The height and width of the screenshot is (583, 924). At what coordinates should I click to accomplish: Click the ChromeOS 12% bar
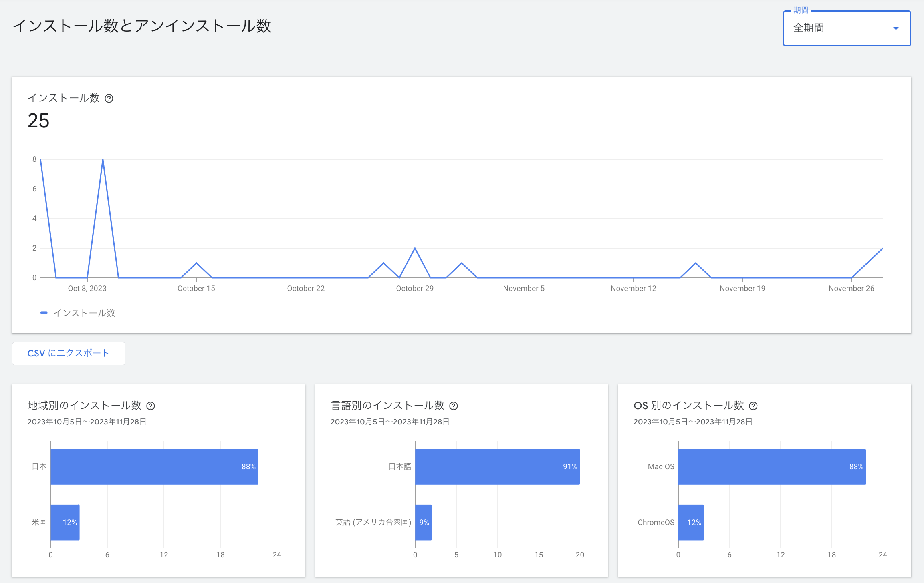(691, 522)
